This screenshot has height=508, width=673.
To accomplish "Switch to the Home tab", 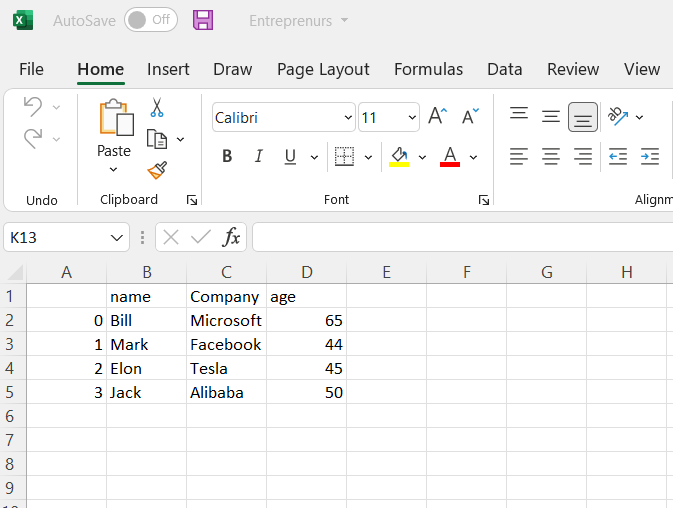I will pos(101,69).
